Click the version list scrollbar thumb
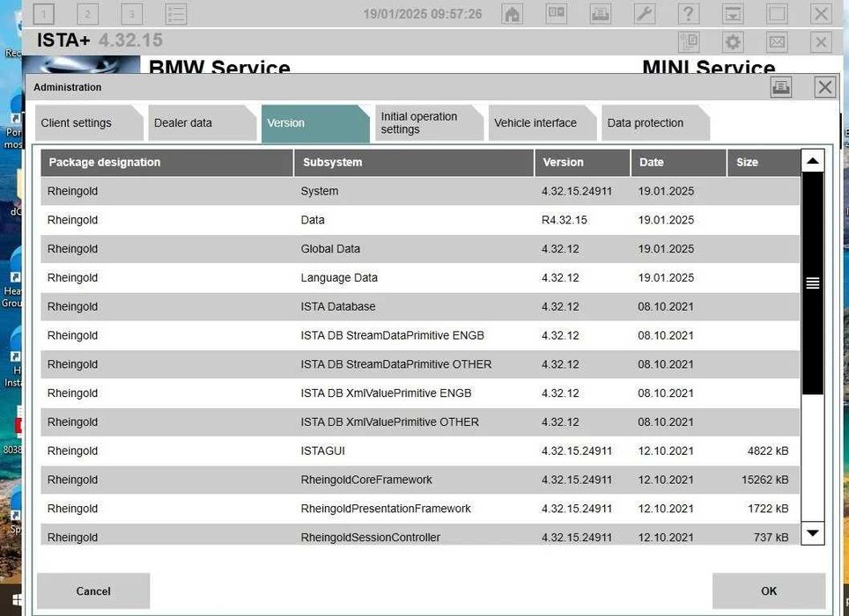 tap(812, 282)
